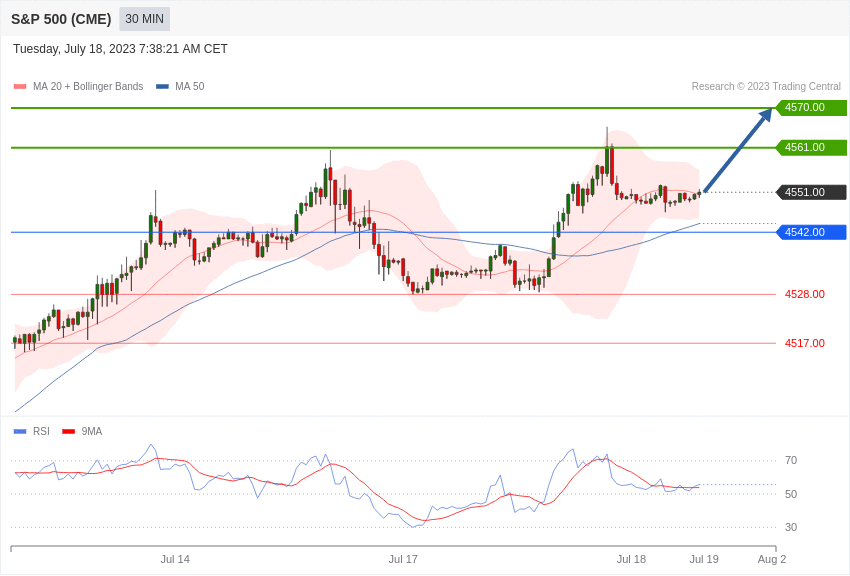Image resolution: width=850 pixels, height=576 pixels.
Task: Click the RSI 70 level label
Action: (791, 460)
